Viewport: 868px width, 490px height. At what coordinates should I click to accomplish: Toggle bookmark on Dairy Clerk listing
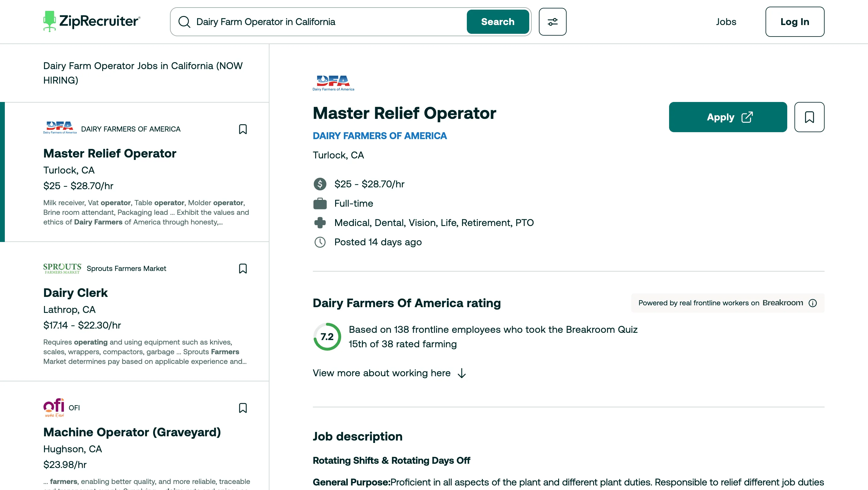(x=243, y=268)
